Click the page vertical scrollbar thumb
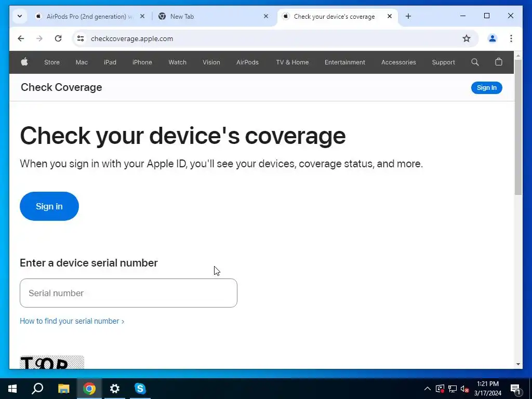This screenshot has width=532, height=399. pyautogui.click(x=518, y=127)
